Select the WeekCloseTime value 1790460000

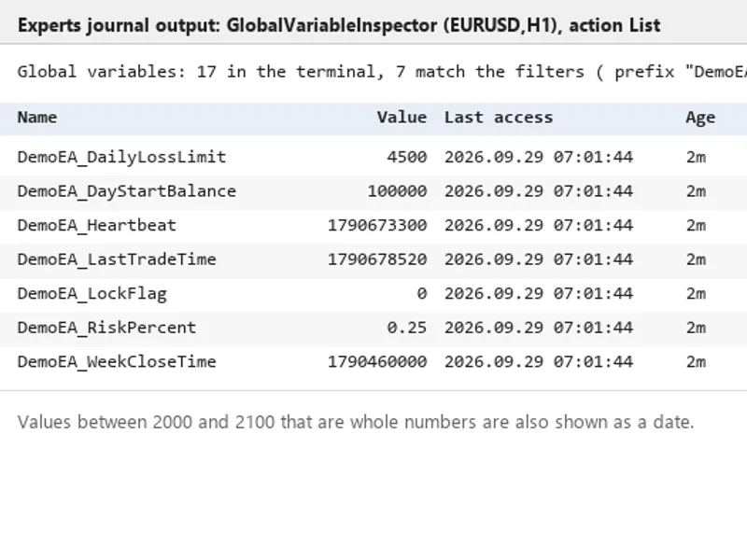click(377, 362)
